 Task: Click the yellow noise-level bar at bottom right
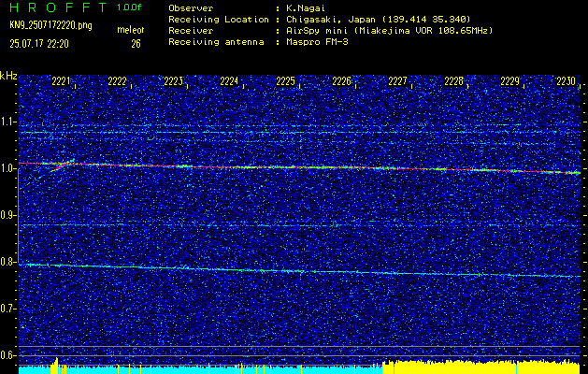481,367
